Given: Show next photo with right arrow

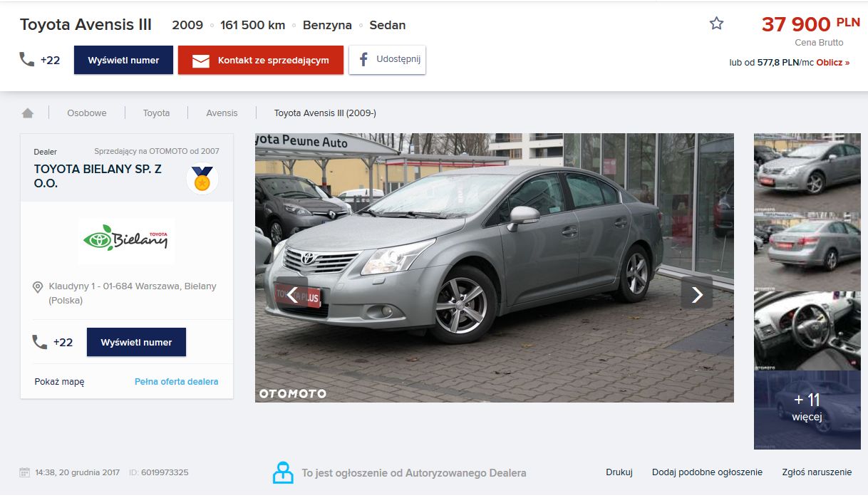Looking at the screenshot, I should [697, 293].
